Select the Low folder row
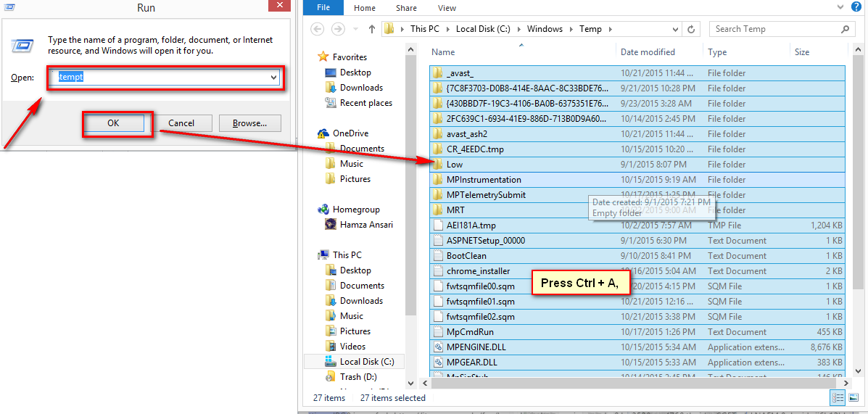The width and height of the screenshot is (868, 414). [x=637, y=165]
